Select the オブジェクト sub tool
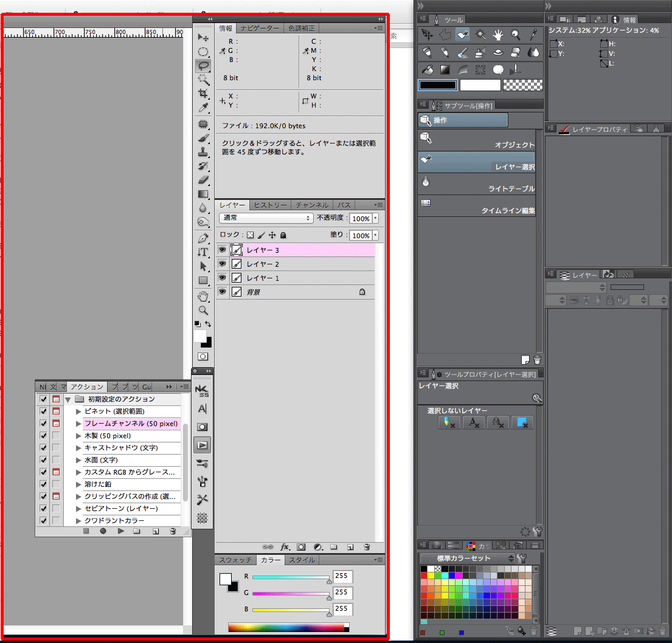Image resolution: width=672 pixels, height=643 pixels. [x=477, y=140]
